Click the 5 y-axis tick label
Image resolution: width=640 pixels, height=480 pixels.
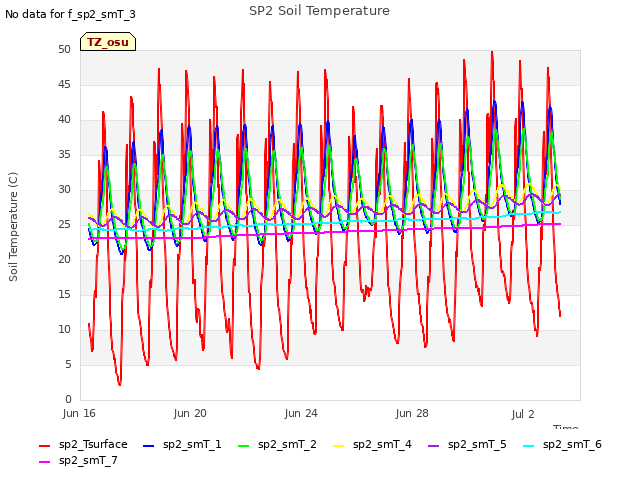pyautogui.click(x=68, y=364)
